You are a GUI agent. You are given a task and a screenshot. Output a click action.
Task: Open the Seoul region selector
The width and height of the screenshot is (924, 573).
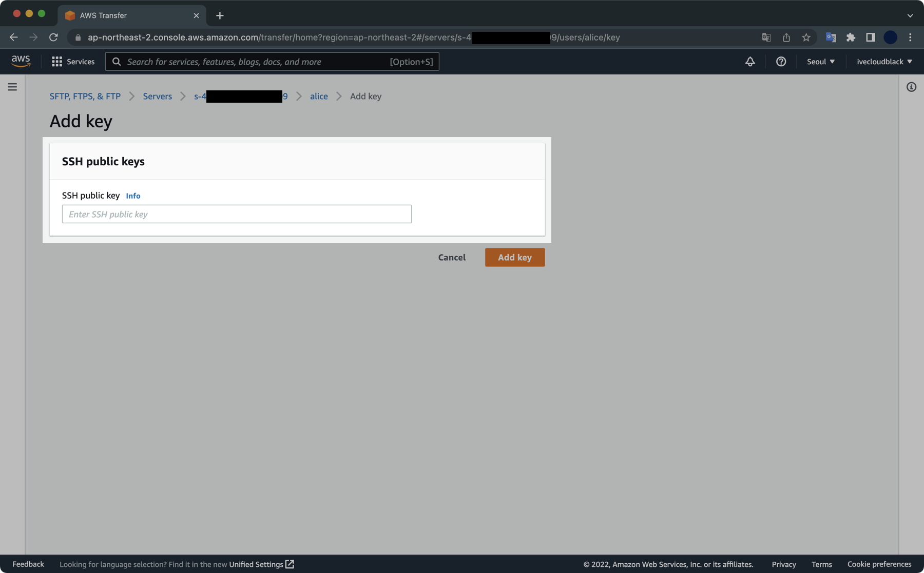pyautogui.click(x=820, y=61)
